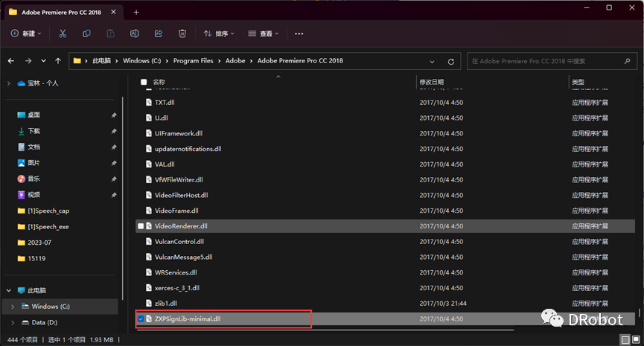Sort by Type (类型) column header
644x346 pixels.
pyautogui.click(x=578, y=82)
